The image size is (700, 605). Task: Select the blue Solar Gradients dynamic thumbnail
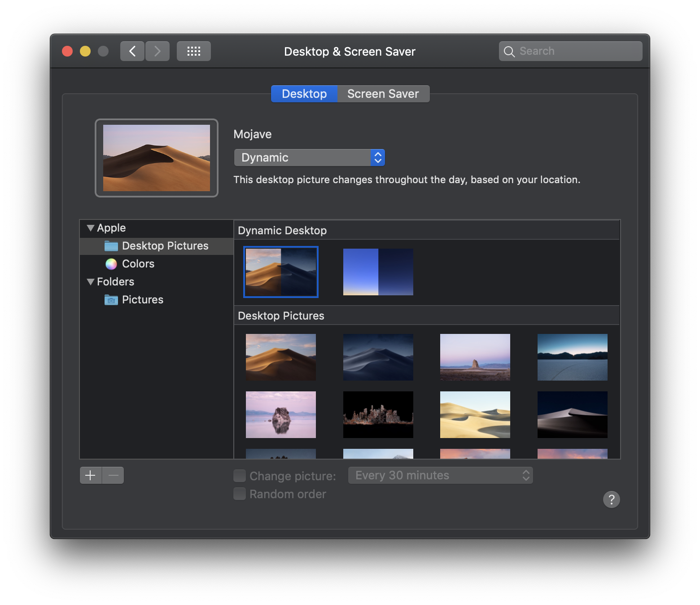tap(378, 272)
